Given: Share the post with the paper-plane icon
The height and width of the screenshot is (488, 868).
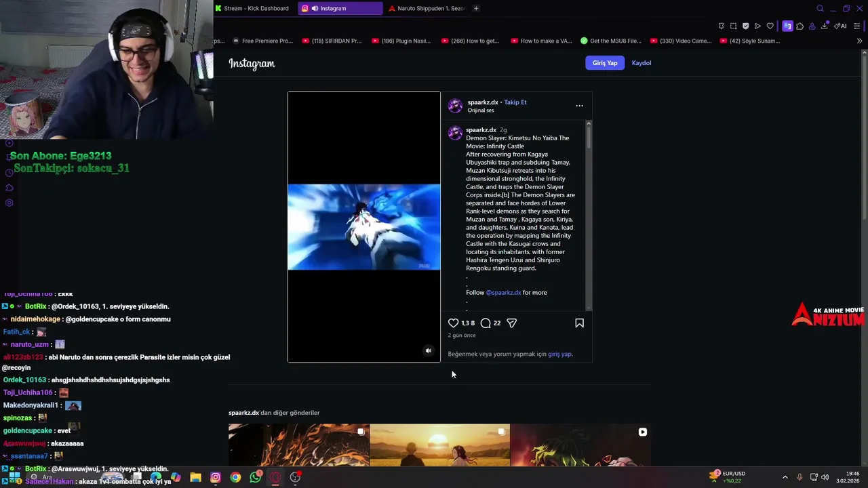Looking at the screenshot, I should pos(512,323).
